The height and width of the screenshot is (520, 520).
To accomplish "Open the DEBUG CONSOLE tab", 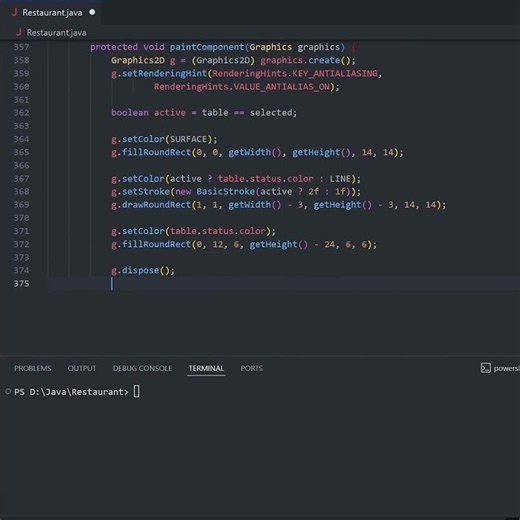I will click(x=142, y=368).
